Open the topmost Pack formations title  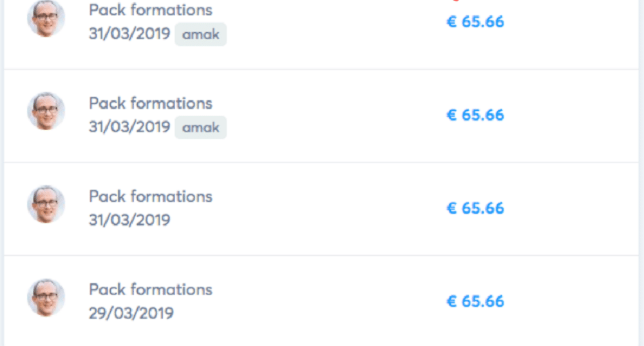[151, 10]
